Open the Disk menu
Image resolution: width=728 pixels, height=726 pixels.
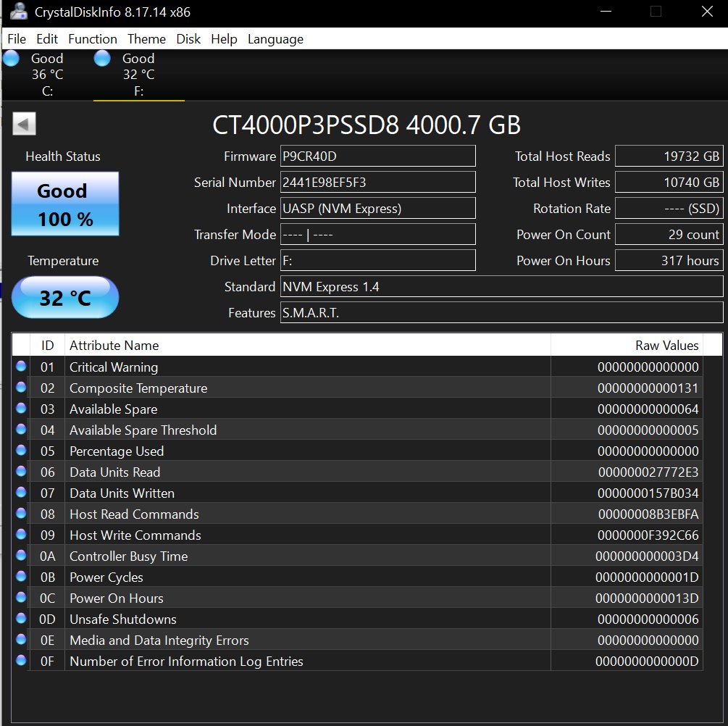(188, 39)
